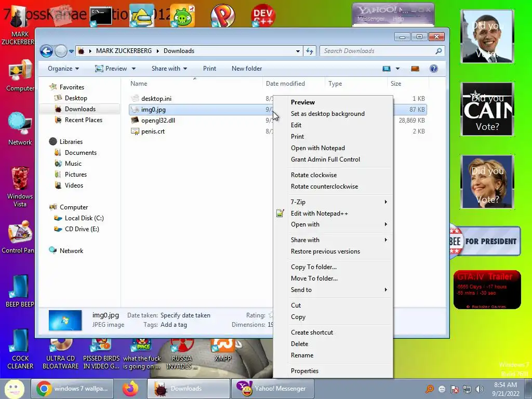Viewport: 532px width, 399px height.
Task: Focus the Search Downloads field
Action: (x=382, y=51)
